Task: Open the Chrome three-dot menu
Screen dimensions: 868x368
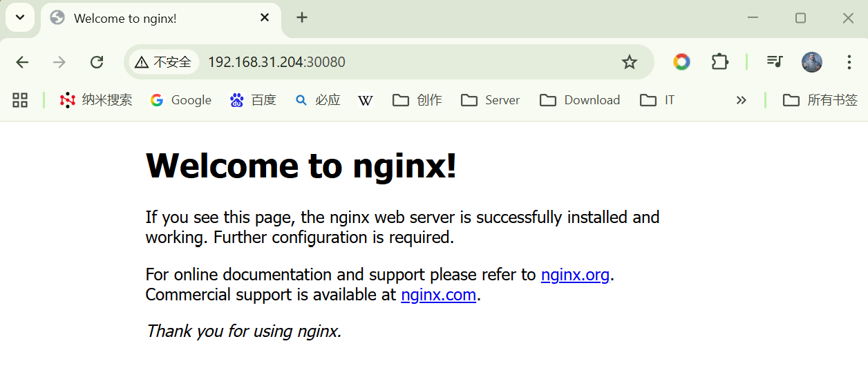Action: coord(849,62)
